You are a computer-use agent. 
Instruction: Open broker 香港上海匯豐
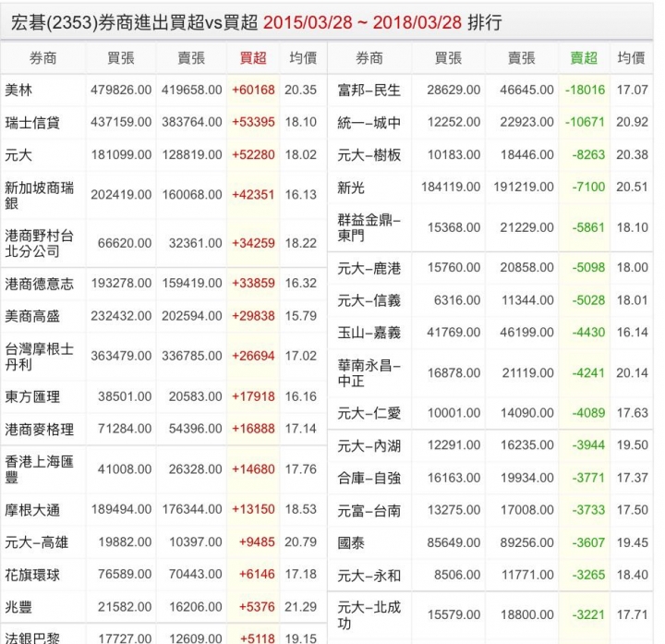[40, 469]
